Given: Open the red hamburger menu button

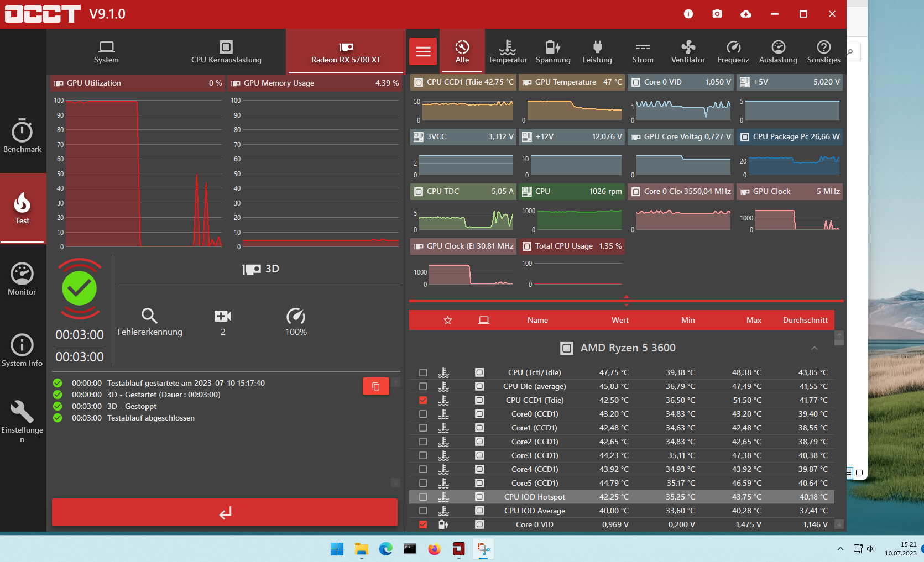Looking at the screenshot, I should [x=424, y=51].
